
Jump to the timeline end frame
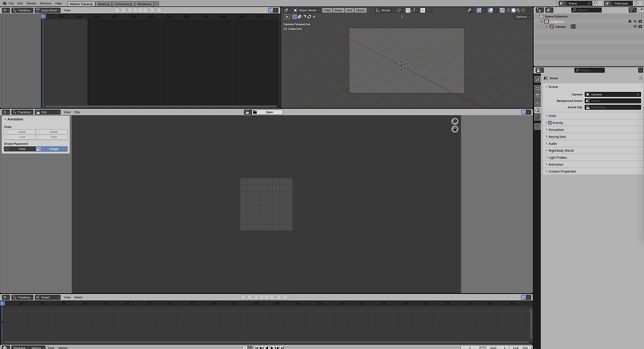point(283,347)
